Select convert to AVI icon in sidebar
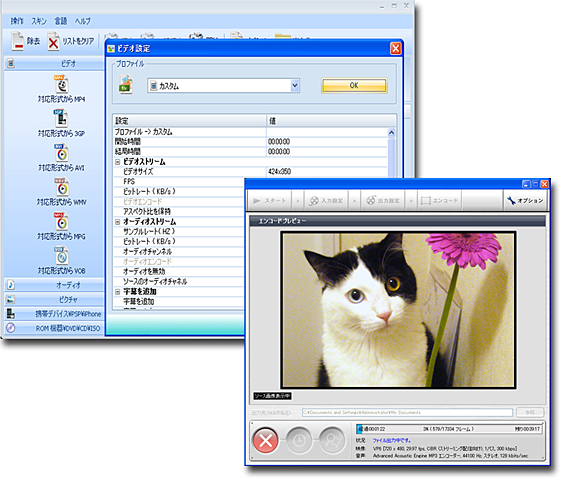 click(62, 153)
